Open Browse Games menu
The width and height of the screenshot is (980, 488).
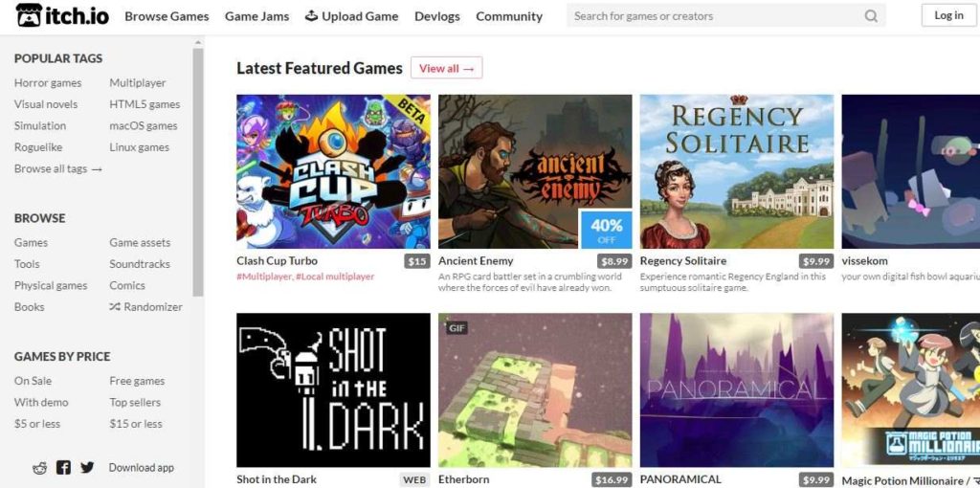[167, 16]
